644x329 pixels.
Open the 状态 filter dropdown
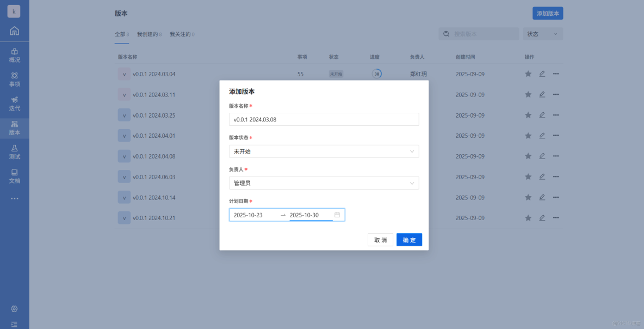coord(543,34)
